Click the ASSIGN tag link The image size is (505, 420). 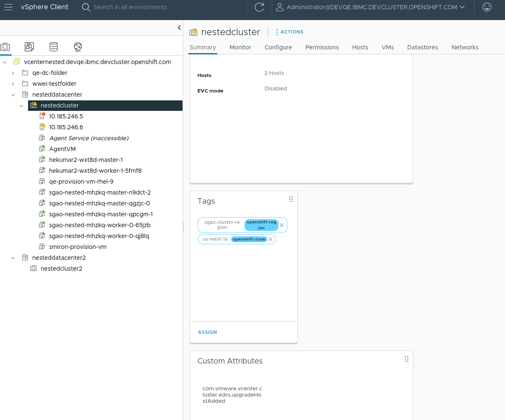point(207,332)
